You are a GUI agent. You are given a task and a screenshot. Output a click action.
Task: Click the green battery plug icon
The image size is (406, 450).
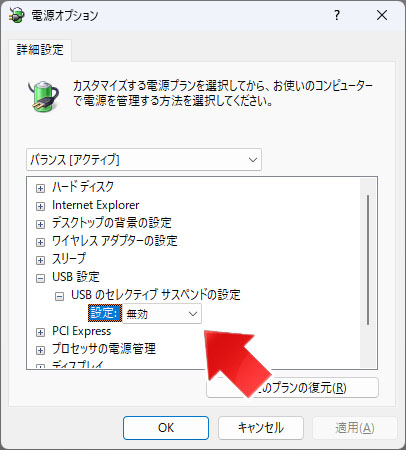[x=44, y=96]
